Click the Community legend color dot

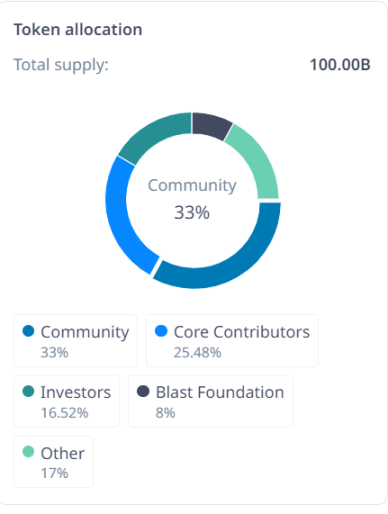28,331
